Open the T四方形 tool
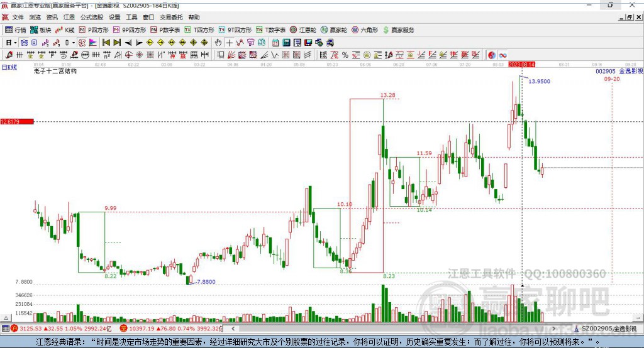The image size is (644, 348). pos(199,30)
